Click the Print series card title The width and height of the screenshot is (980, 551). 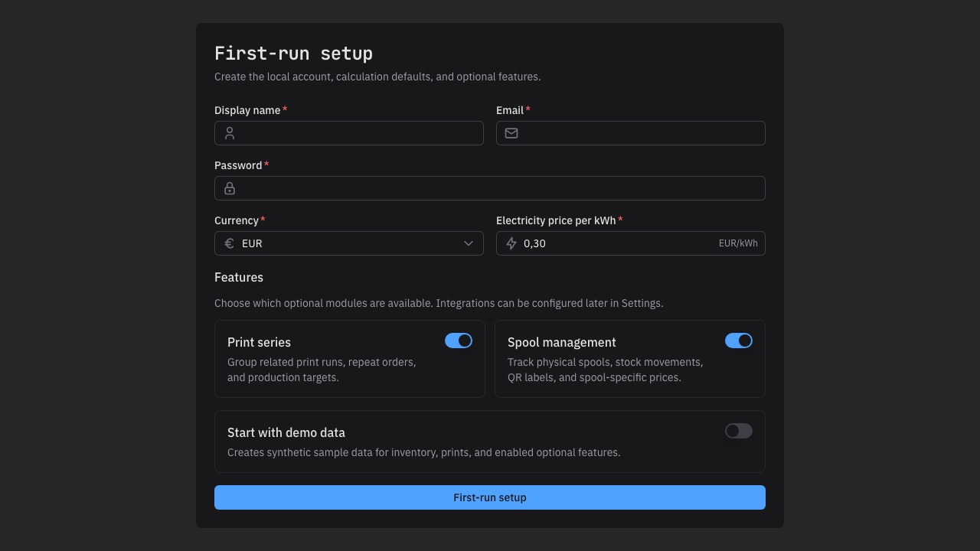[259, 342]
